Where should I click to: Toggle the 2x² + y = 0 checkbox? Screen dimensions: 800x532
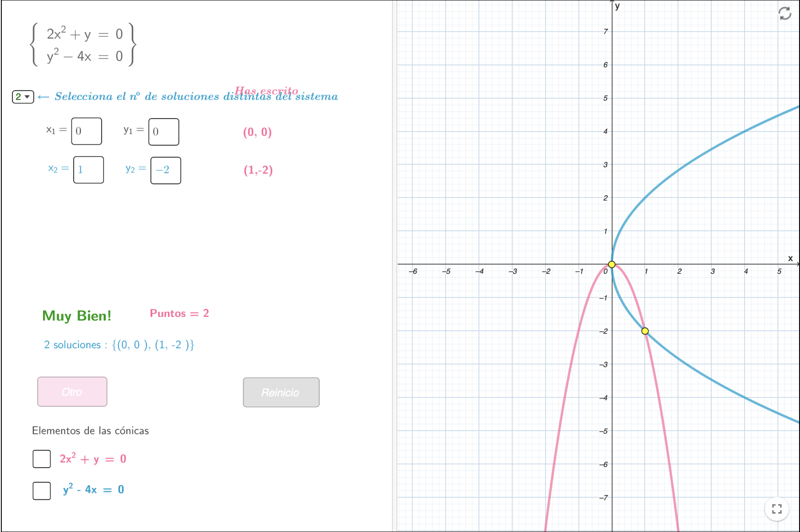[42, 459]
